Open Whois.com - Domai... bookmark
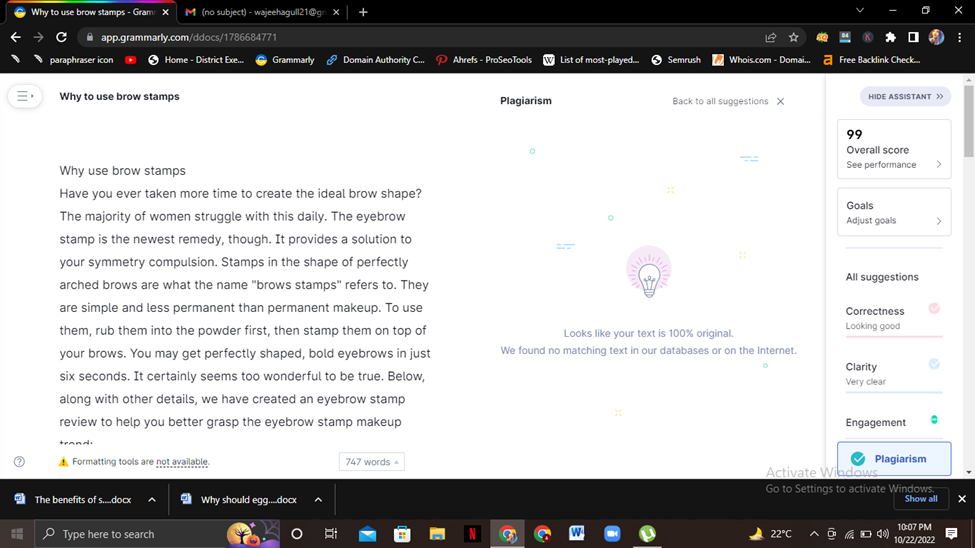 click(762, 60)
